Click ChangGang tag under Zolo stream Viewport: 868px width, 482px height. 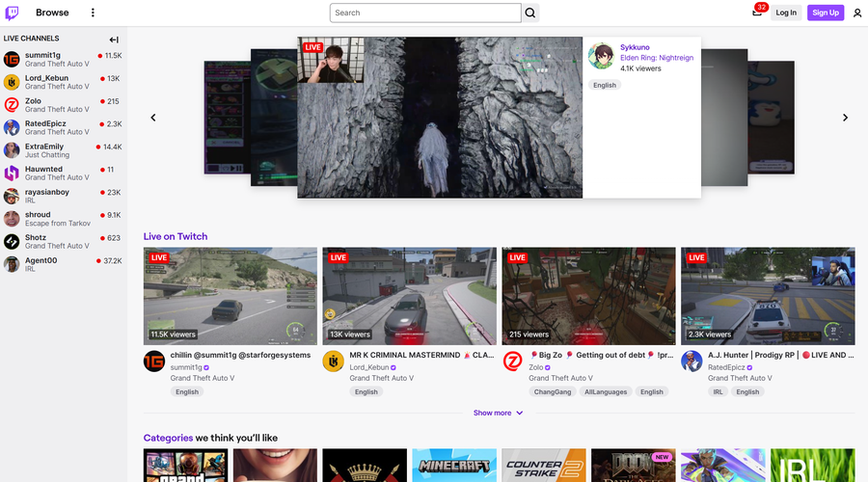pyautogui.click(x=552, y=391)
